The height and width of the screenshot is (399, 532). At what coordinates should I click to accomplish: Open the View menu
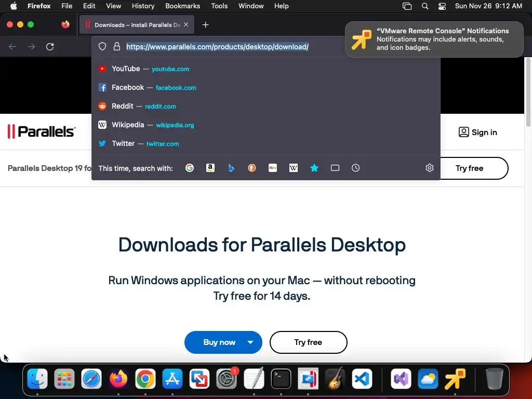(113, 6)
